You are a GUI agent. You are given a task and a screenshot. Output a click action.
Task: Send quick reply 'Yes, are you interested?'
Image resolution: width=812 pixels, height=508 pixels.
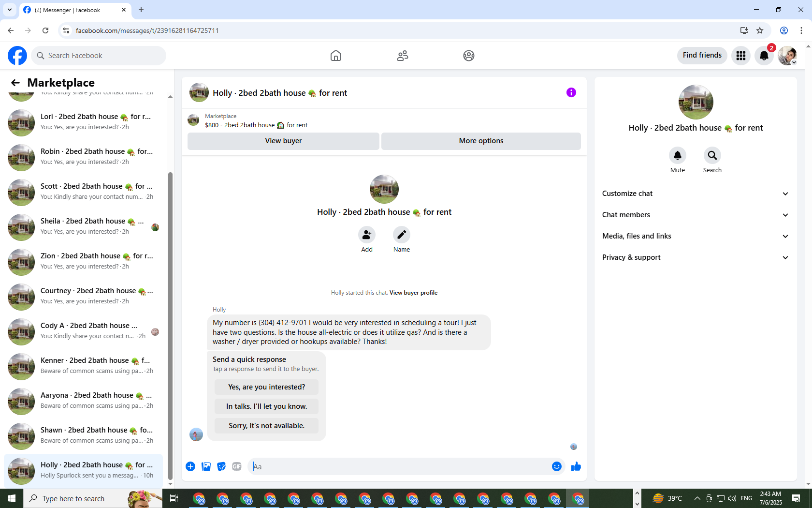pyautogui.click(x=266, y=387)
